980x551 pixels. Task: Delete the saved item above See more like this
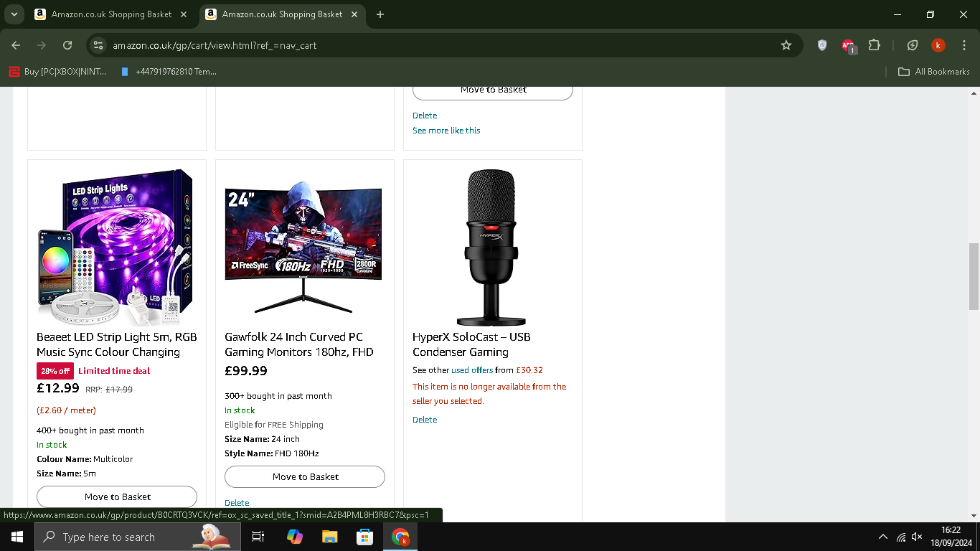tap(425, 116)
